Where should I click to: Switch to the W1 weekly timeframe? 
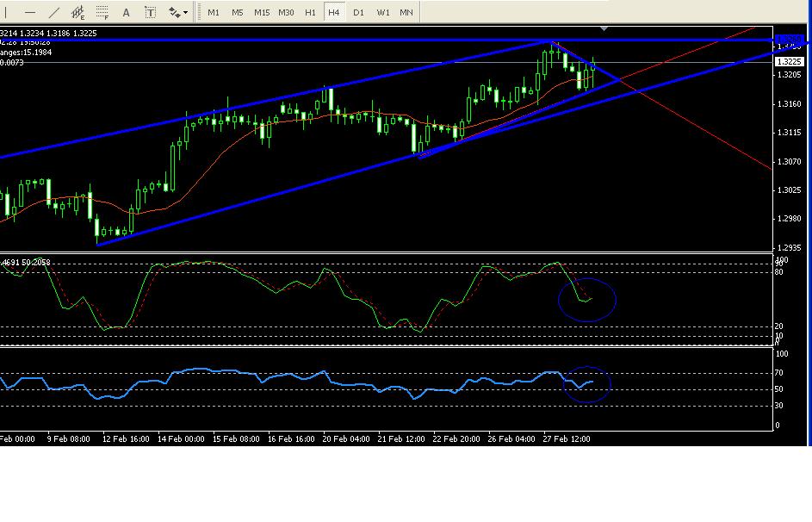(382, 12)
